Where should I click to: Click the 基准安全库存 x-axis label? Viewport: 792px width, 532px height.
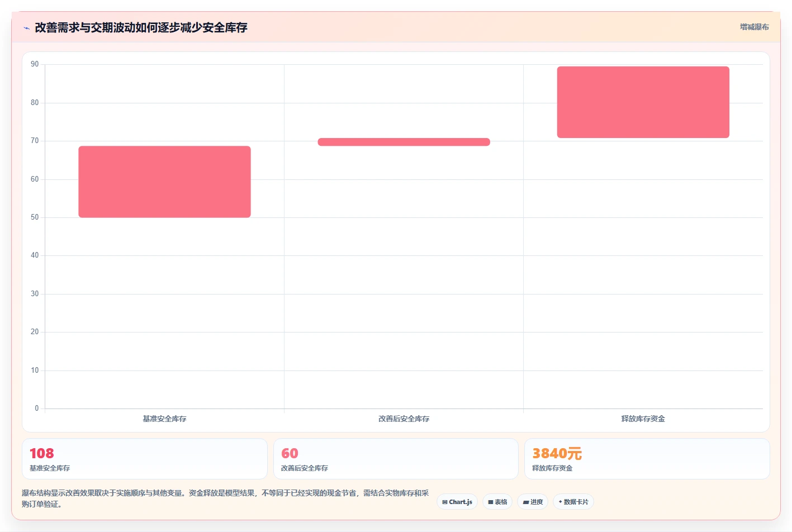click(x=164, y=419)
